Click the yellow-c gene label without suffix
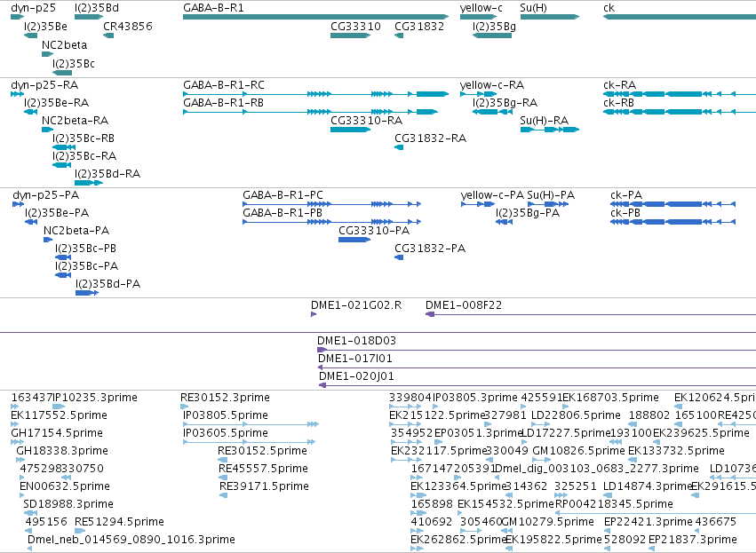The width and height of the screenshot is (756, 553). [481, 8]
